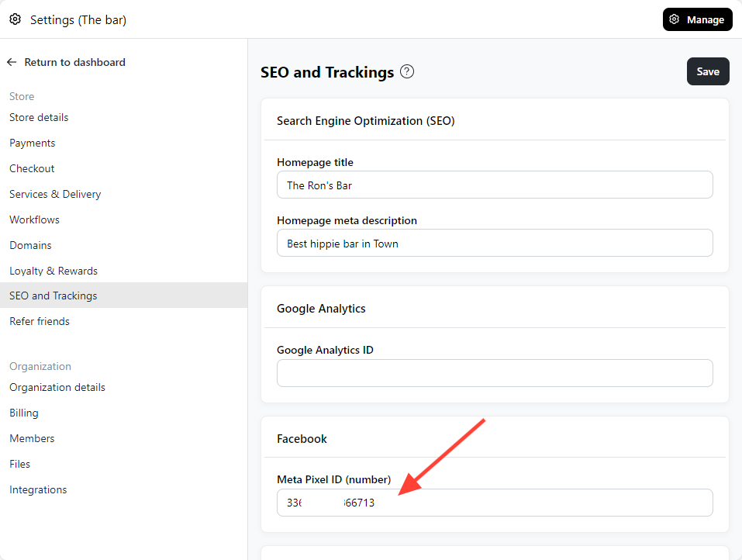Image resolution: width=742 pixels, height=560 pixels.
Task: Click the Settings (The bar) title
Action: coord(78,20)
